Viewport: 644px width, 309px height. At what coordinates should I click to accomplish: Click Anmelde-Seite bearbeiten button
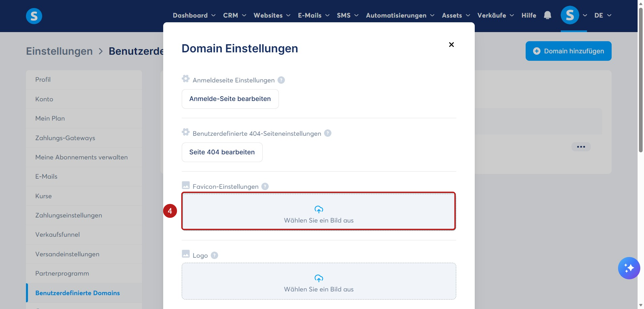(230, 99)
